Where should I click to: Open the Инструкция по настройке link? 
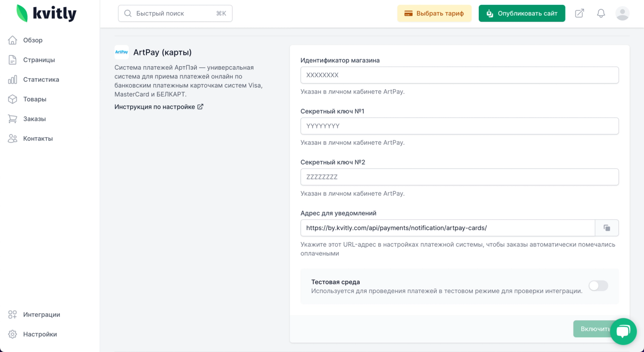pos(159,107)
